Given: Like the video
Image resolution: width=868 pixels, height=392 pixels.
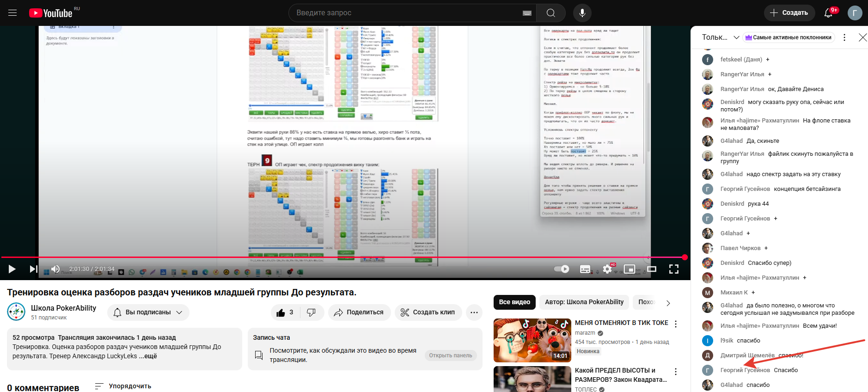Looking at the screenshot, I should (285, 312).
